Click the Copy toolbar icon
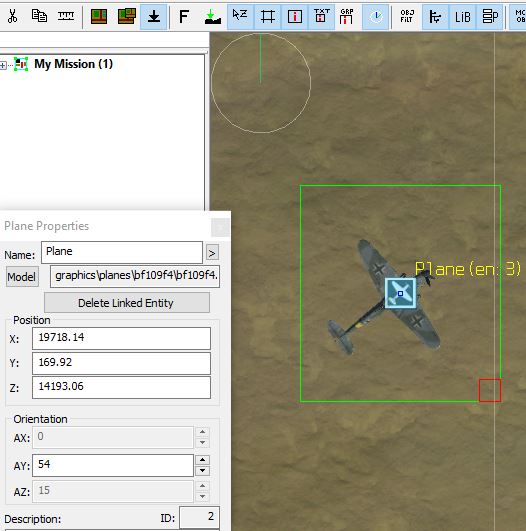The image size is (526, 531). pos(39,16)
